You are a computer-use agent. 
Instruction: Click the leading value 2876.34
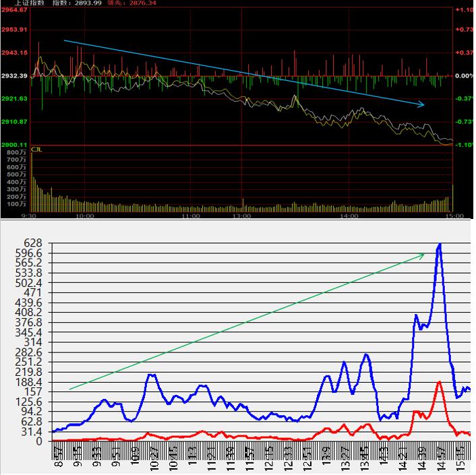click(x=143, y=3)
